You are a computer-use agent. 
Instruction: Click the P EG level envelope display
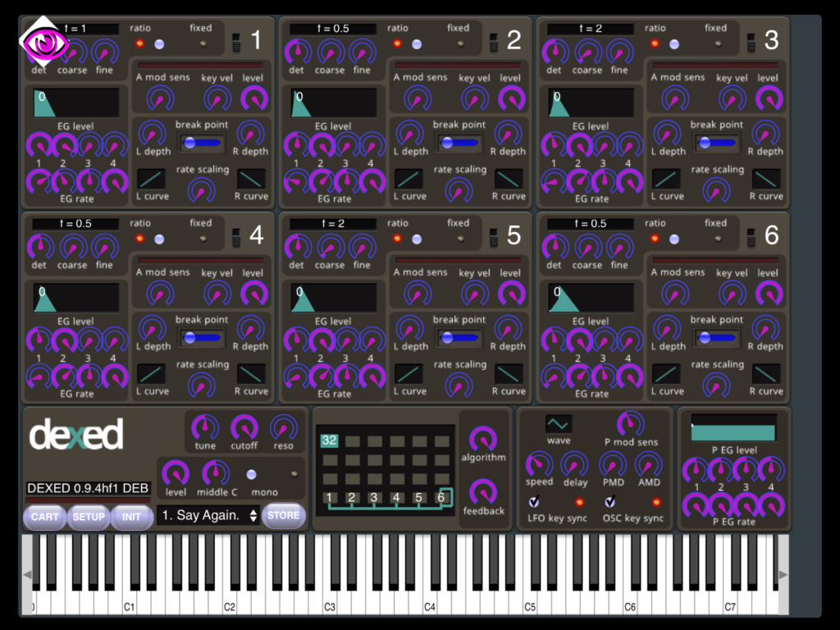[733, 428]
